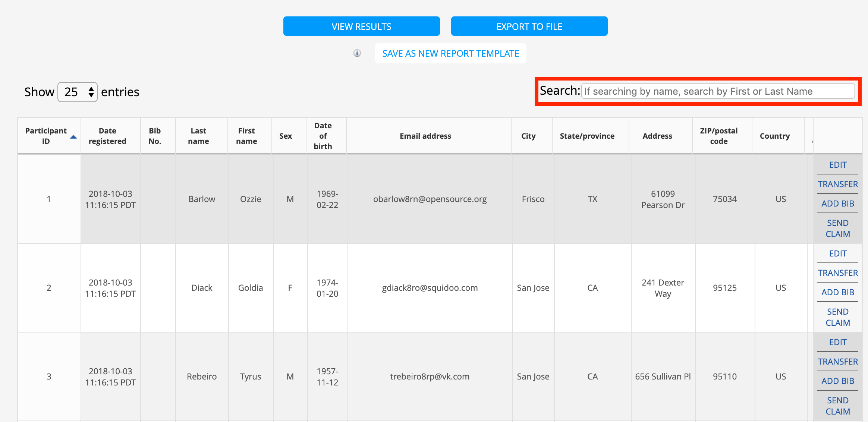Image resolution: width=868 pixels, height=422 pixels.
Task: Click the Participant ID sort arrow
Action: 73,137
